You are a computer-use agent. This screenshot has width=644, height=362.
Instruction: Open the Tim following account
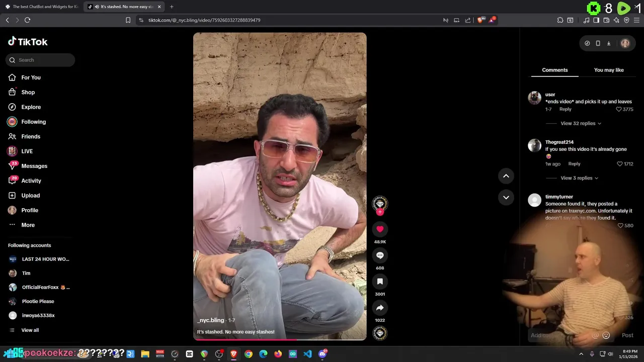pyautogui.click(x=20, y=274)
